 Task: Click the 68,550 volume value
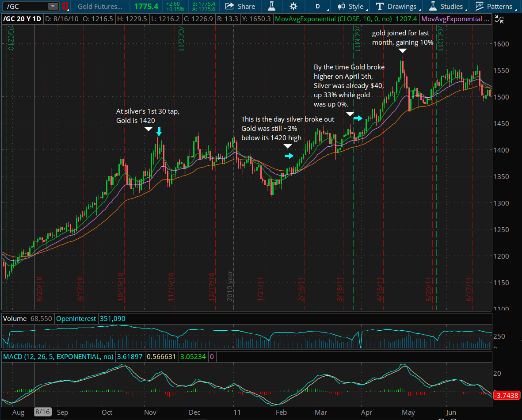(41, 319)
